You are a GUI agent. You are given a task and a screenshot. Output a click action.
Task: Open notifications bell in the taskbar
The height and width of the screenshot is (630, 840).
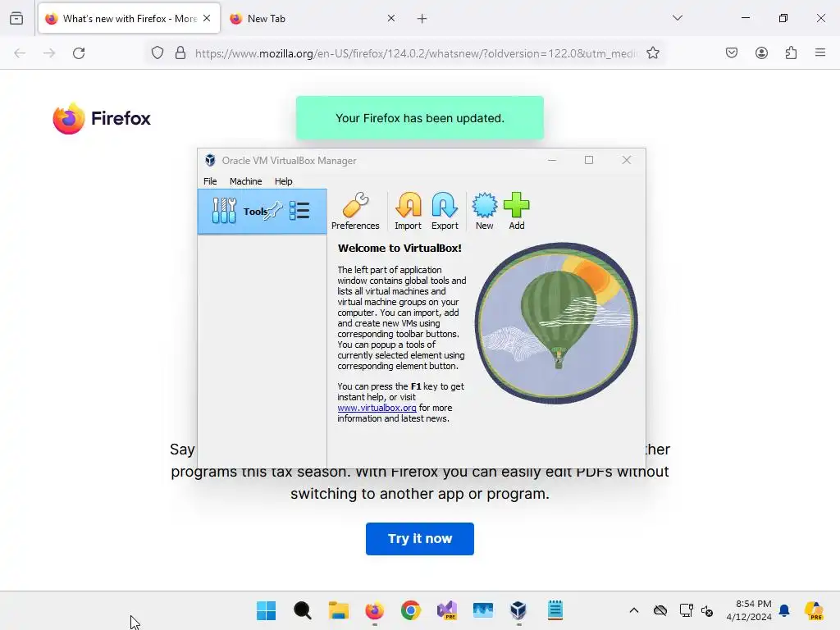point(784,610)
